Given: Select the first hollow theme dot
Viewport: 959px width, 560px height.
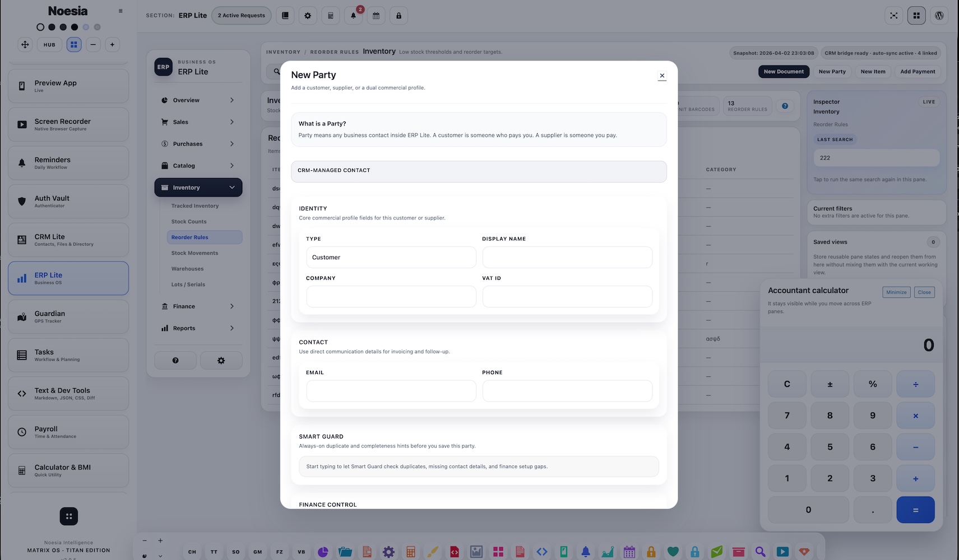Looking at the screenshot, I should click(40, 27).
